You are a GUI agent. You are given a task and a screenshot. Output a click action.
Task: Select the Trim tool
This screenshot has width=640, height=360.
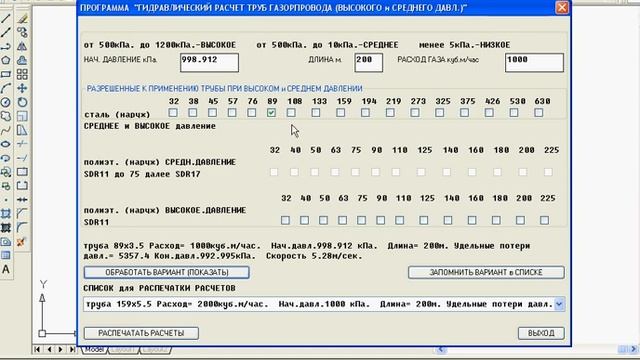[x=22, y=144]
